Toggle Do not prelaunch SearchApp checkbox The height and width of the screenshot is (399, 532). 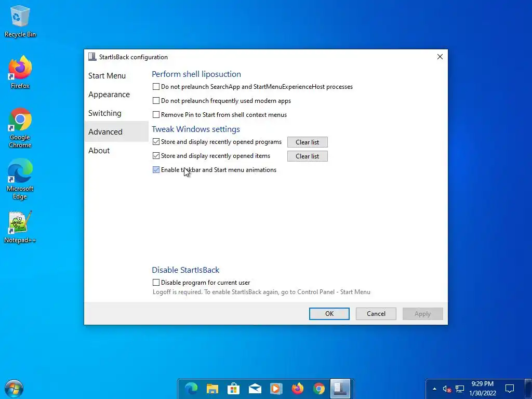156,87
